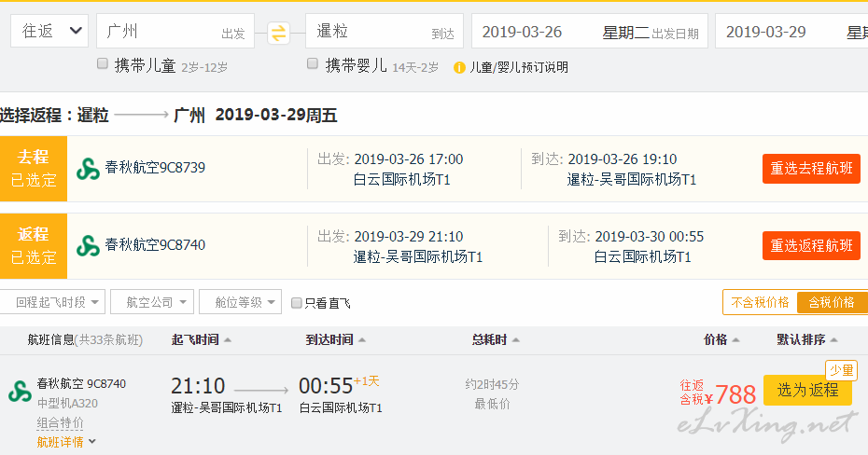Screen dimensions: 868x455
Task: Open the 舱位等级 cabin class dropdown
Action: click(240, 302)
